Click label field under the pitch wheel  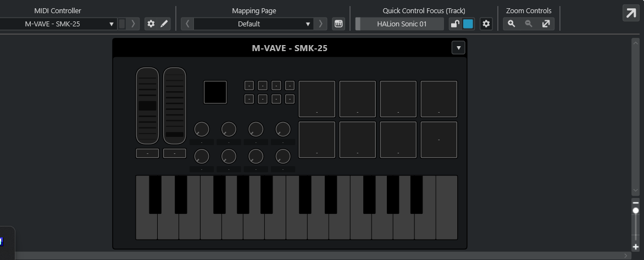(x=147, y=153)
